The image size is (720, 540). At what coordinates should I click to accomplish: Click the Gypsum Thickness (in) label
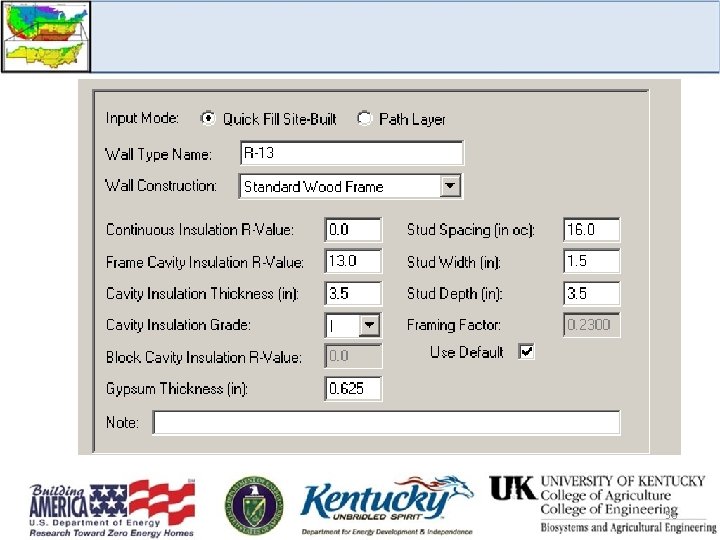177,389
